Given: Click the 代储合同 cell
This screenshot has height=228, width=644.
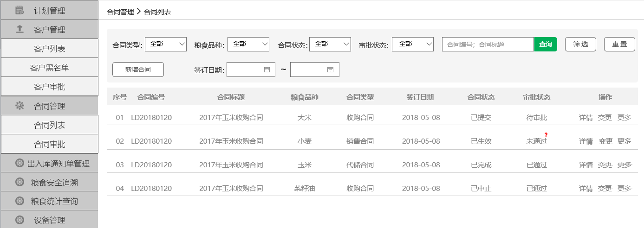Looking at the screenshot, I should tap(360, 165).
